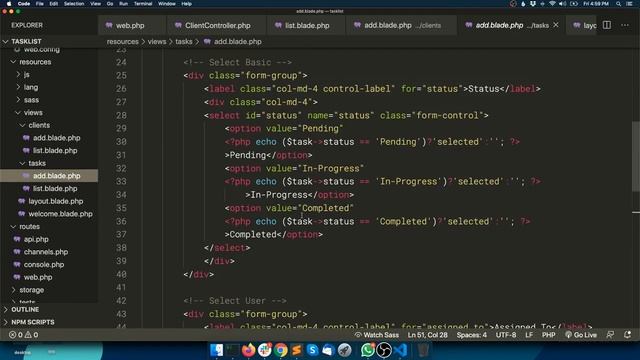The image size is (640, 360).
Task: Change file encoding UTF-8
Action: click(x=506, y=335)
